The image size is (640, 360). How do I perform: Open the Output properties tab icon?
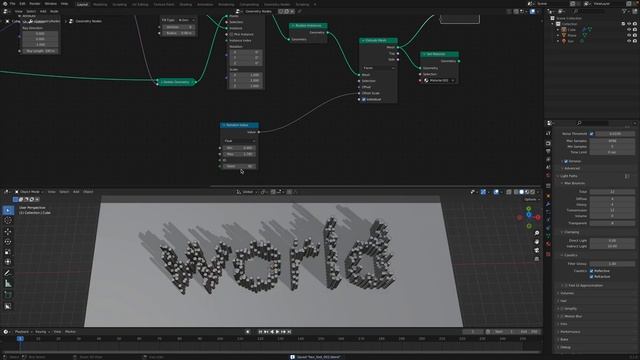[x=548, y=151]
